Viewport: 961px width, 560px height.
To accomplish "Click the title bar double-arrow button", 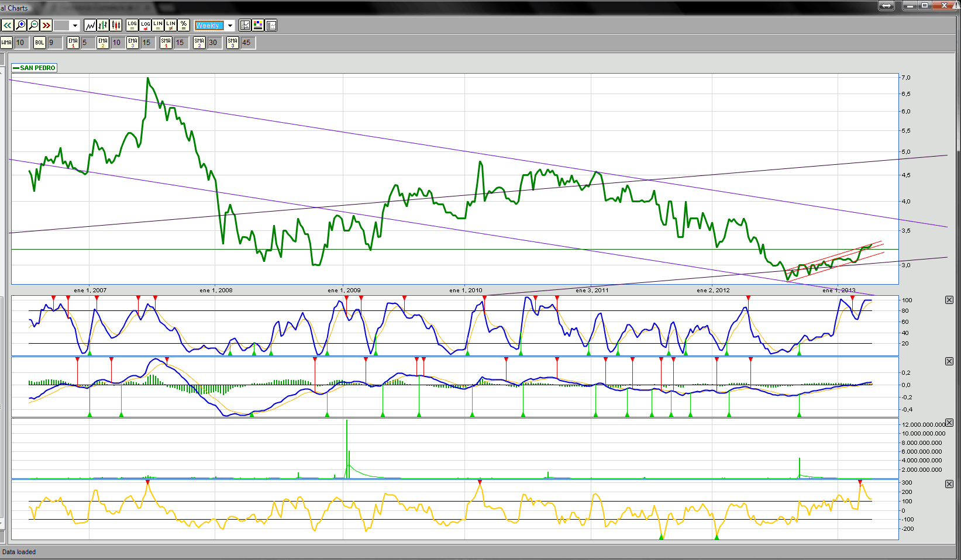I will [x=887, y=5].
